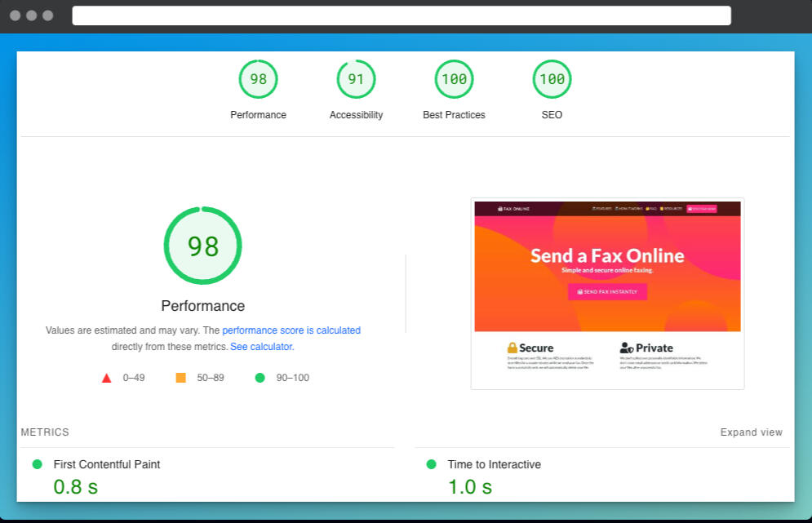Click the orange square 50–89 legend icon

click(x=180, y=378)
